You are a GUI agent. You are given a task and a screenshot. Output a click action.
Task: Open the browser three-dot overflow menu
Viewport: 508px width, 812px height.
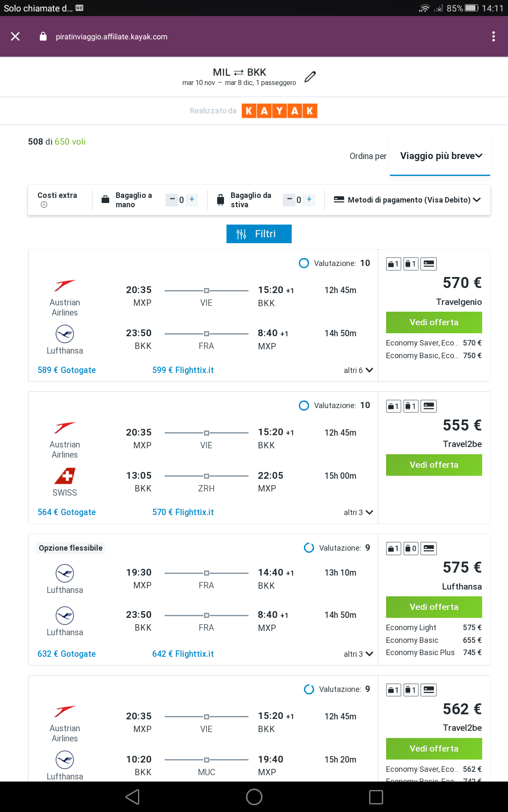(x=493, y=37)
